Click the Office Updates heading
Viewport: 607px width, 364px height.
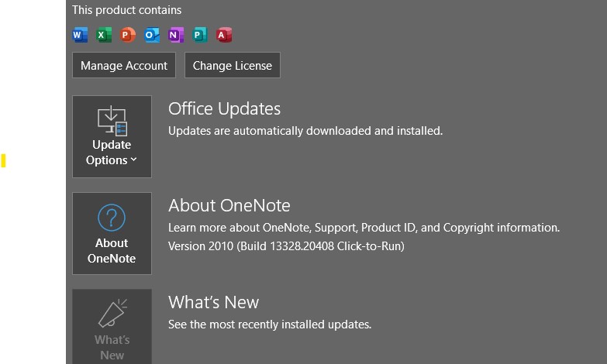pyautogui.click(x=224, y=108)
